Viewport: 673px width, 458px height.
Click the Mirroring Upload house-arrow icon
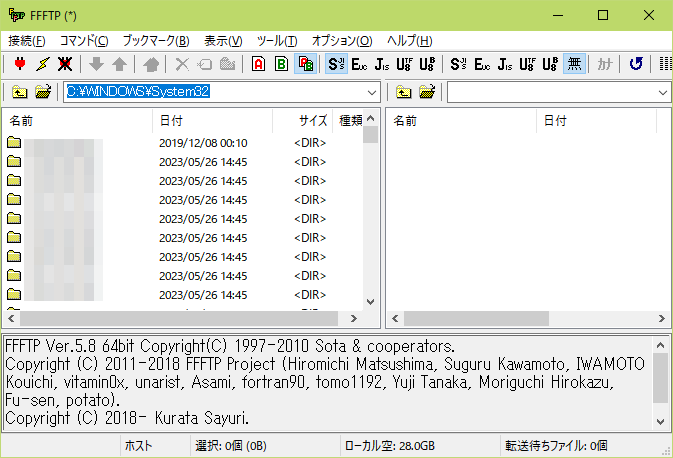151,64
